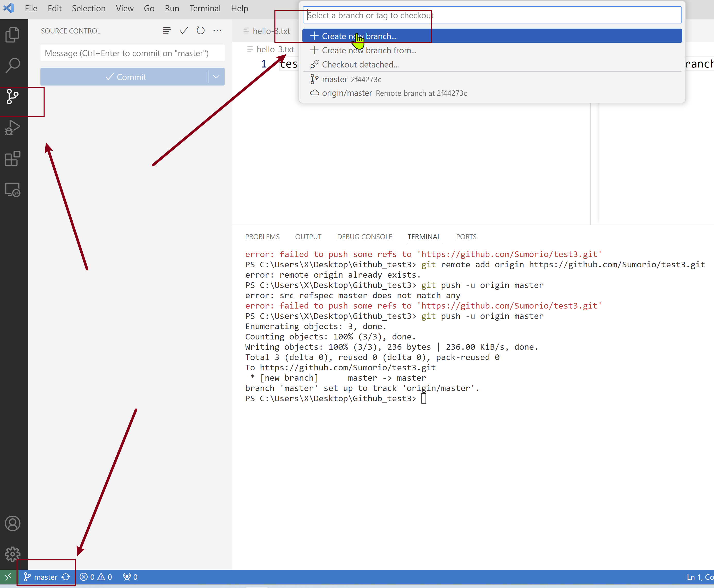The width and height of the screenshot is (714, 588).
Task: Open the Search view in activity bar
Action: pos(13,65)
